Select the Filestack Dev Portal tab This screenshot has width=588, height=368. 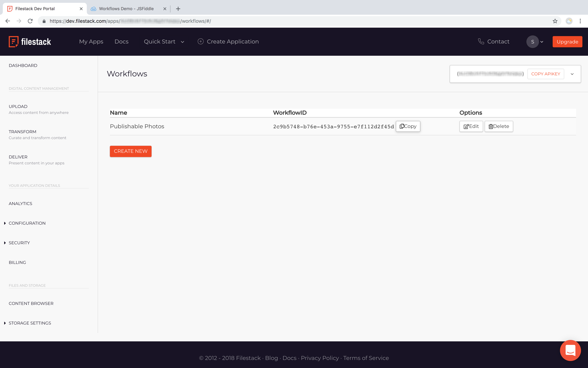tap(45, 9)
